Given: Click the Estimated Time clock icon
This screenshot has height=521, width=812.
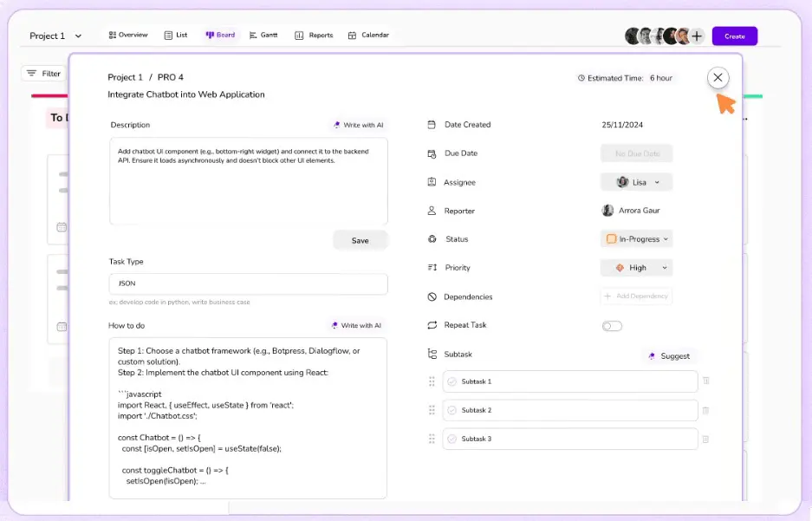Looking at the screenshot, I should 581,78.
